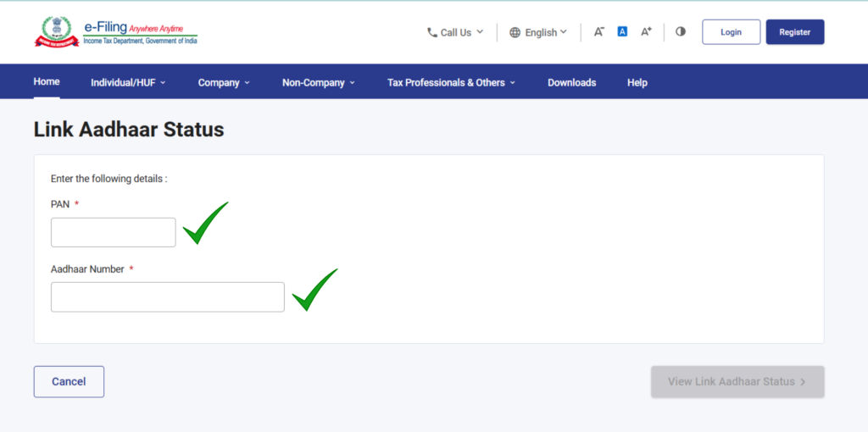This screenshot has width=868, height=432.
Task: Open the Downloads menu item
Action: (x=571, y=83)
